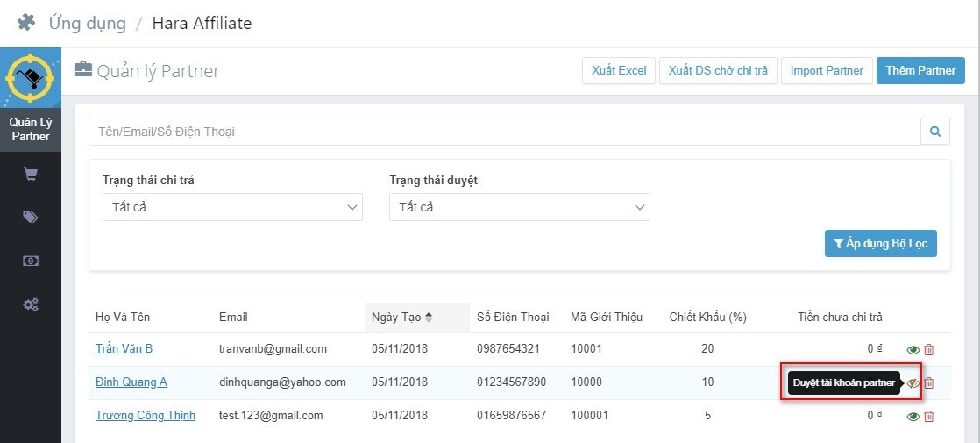980x443 pixels.
Task: Approve Đinh Quang A with crossed eye icon
Action: click(913, 382)
